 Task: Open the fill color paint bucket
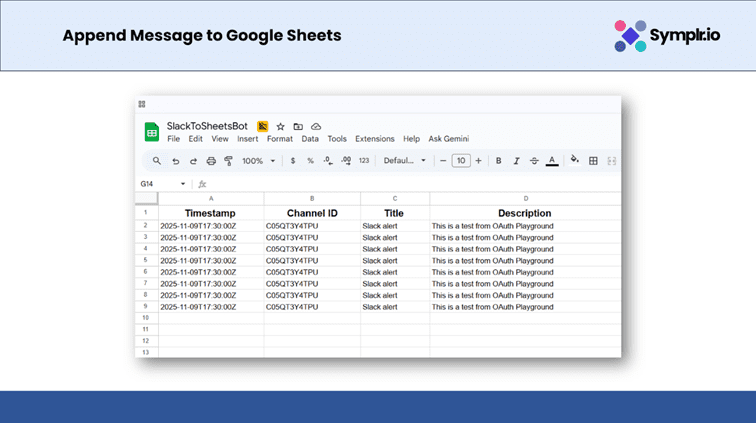[574, 160]
